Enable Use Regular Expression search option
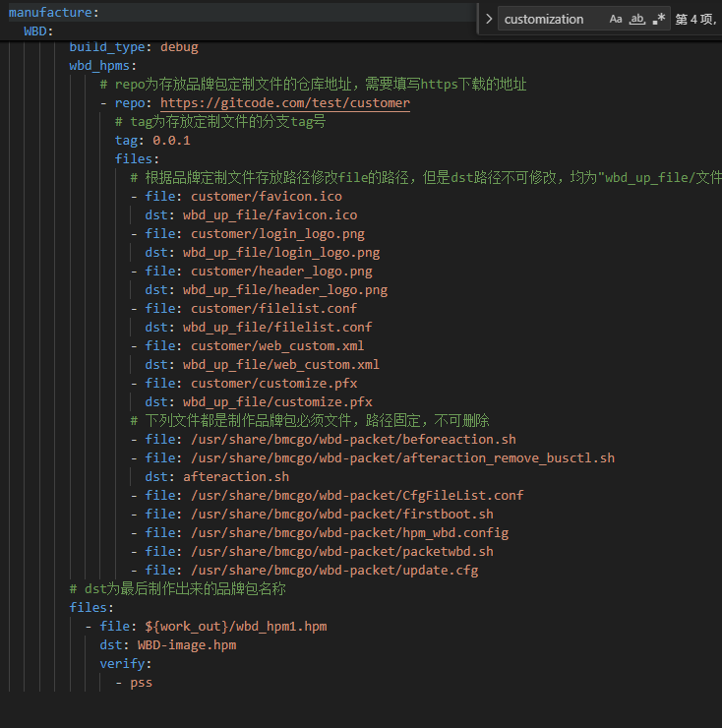The image size is (722, 728). (x=659, y=19)
